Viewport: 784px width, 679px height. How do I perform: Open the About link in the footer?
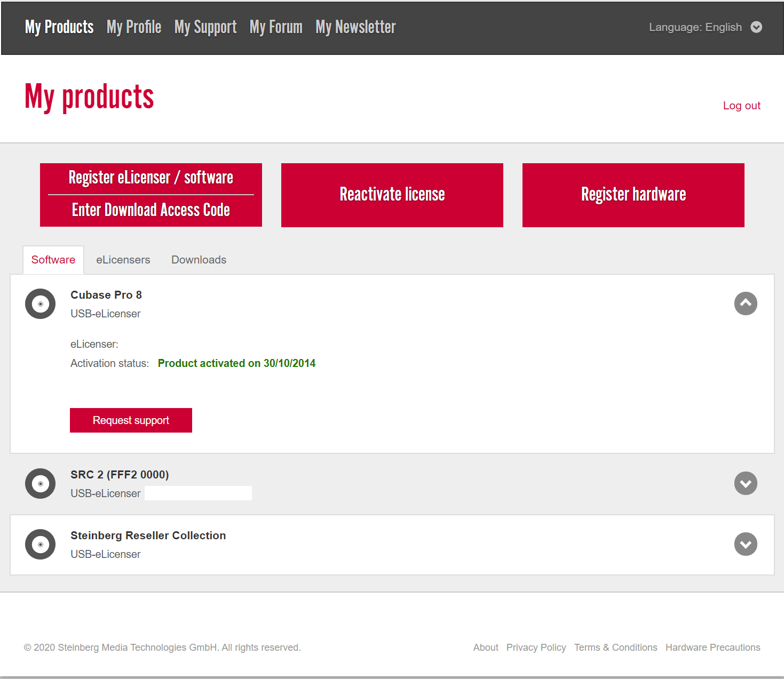[486, 648]
